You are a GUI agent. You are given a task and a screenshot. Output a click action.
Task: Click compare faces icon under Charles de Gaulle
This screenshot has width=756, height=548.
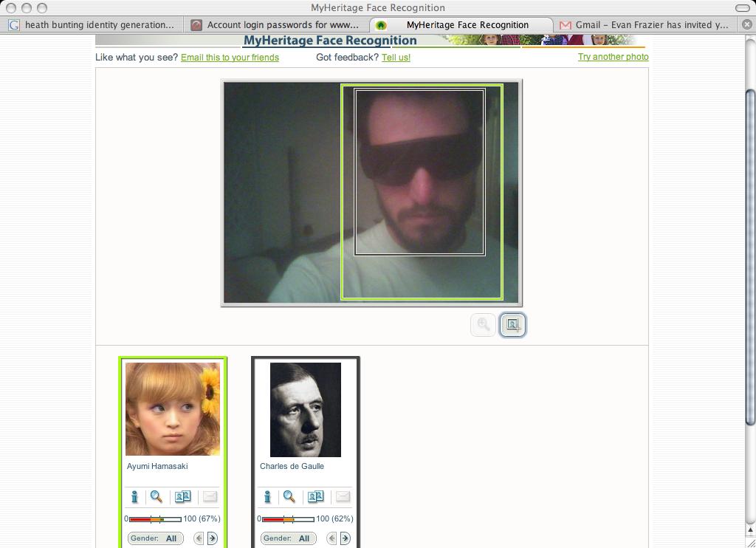(x=316, y=496)
